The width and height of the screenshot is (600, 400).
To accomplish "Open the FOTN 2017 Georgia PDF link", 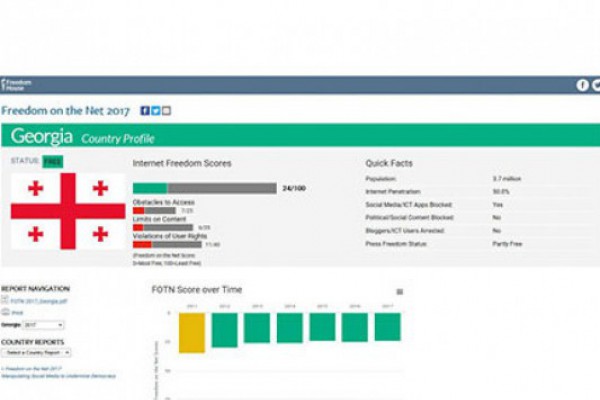I will click(39, 301).
